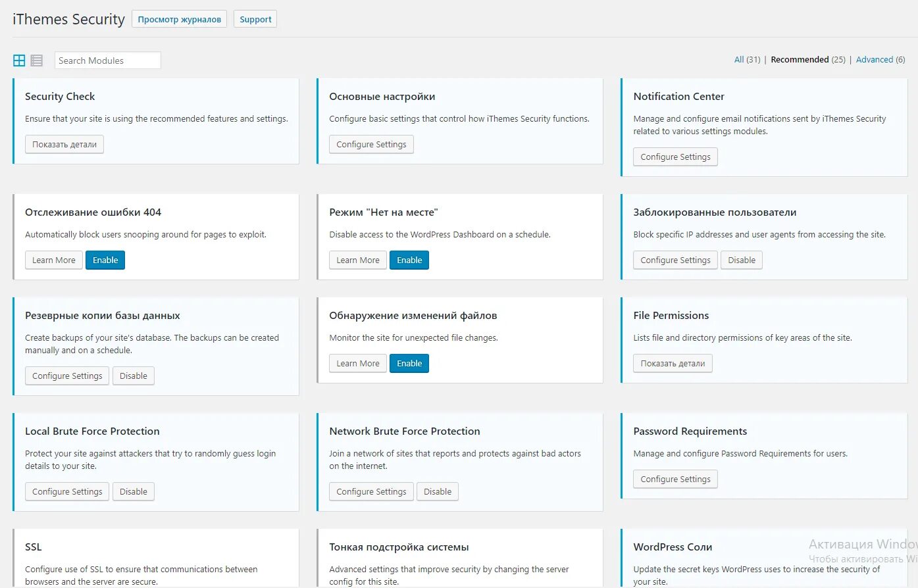The image size is (918, 588).
Task: Select the Advanced (6) filter
Action: tap(880, 59)
